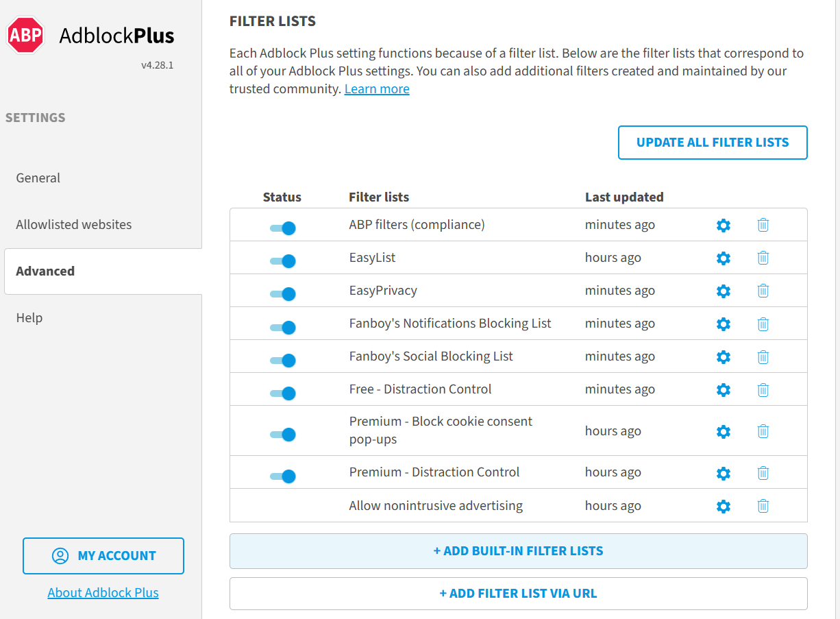Turn off Premium - Distraction Control toggle
This screenshot has height=619, width=840.
(282, 476)
